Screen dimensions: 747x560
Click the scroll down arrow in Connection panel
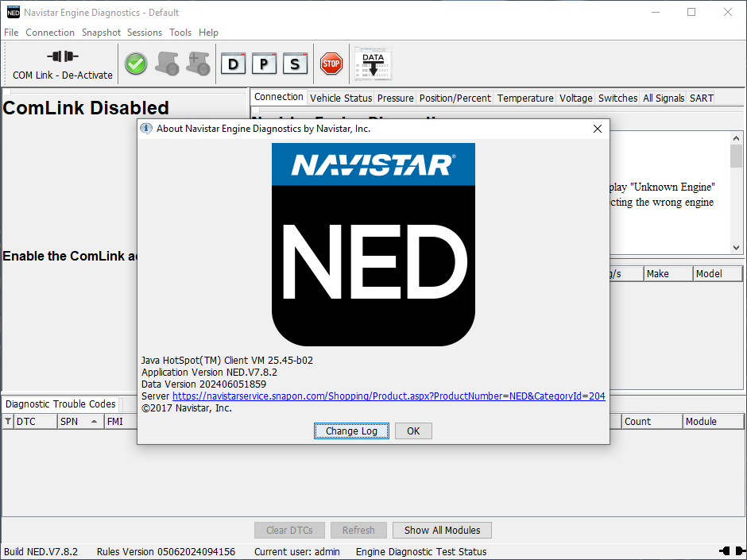736,248
